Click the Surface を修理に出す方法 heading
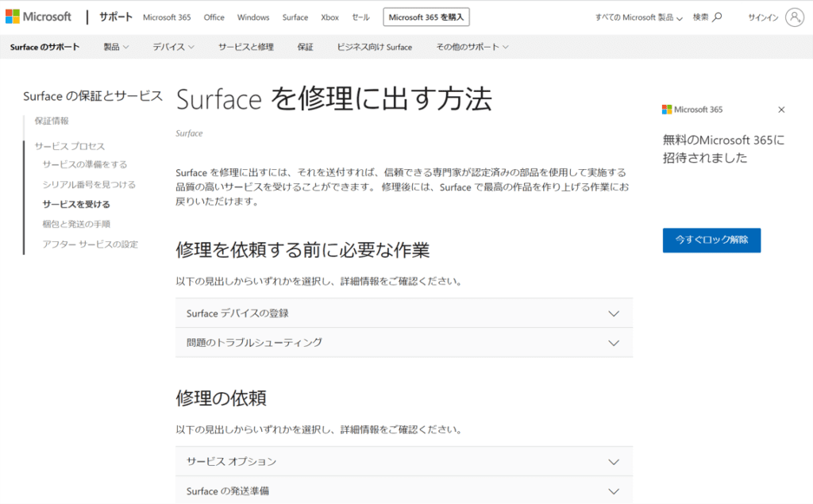813x504 pixels. [334, 99]
